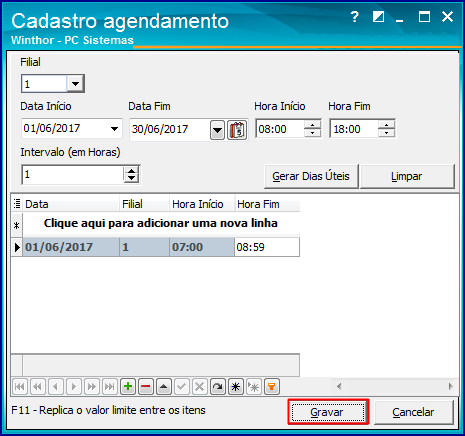
Task: Insert record with green plus icon
Action: [128, 387]
